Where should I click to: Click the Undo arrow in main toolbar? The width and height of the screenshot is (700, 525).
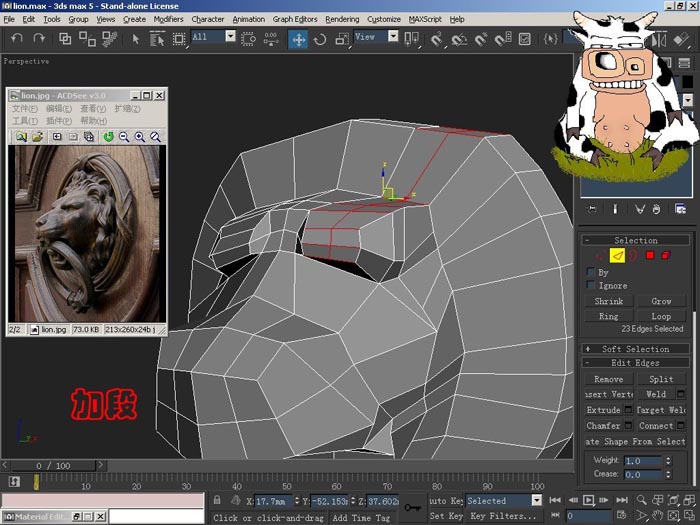tap(17, 38)
